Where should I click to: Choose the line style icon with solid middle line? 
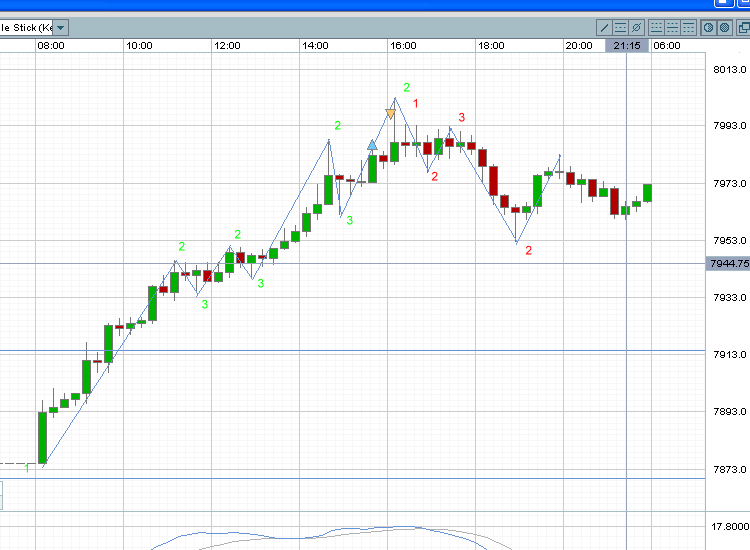673,28
